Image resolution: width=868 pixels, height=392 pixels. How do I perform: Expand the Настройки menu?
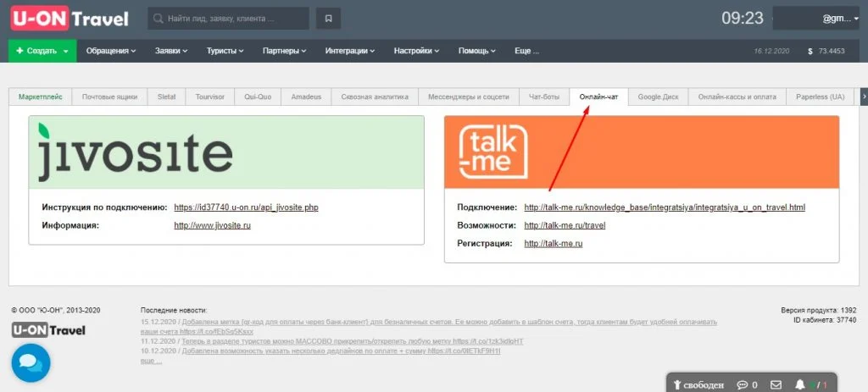click(x=417, y=51)
